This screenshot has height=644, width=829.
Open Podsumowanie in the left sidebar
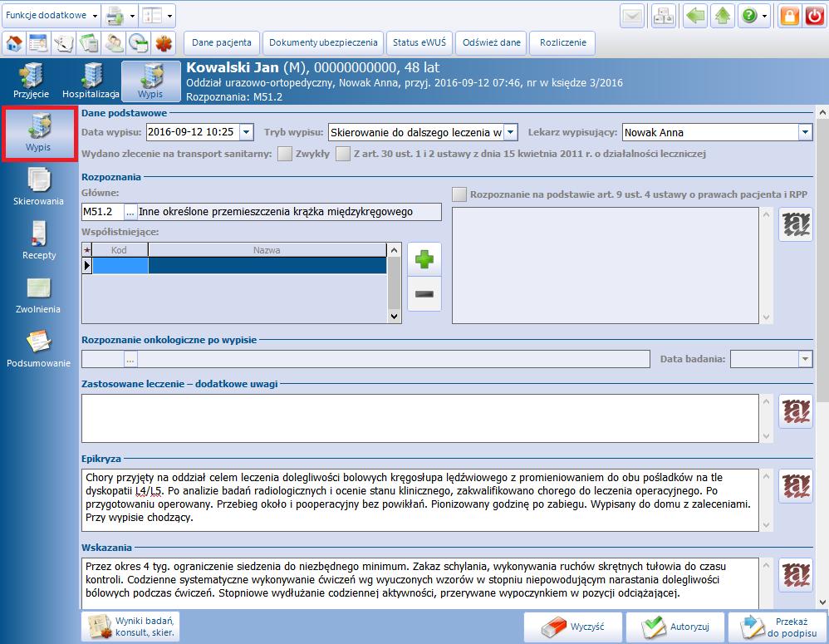(x=38, y=349)
